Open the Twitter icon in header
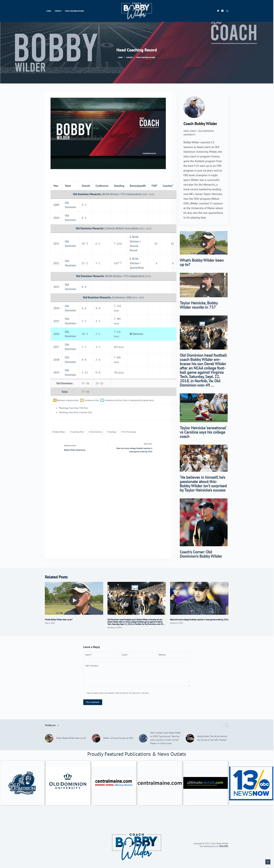The height and width of the screenshot is (868, 274). tap(218, 11)
